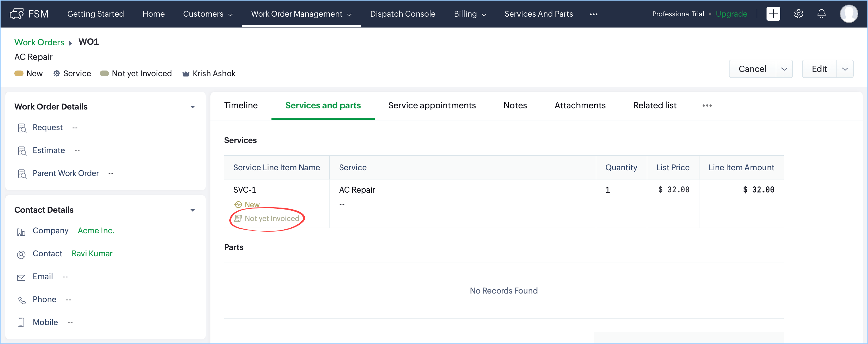Open the Timeline tab
Image resolution: width=868 pixels, height=344 pixels.
click(241, 105)
